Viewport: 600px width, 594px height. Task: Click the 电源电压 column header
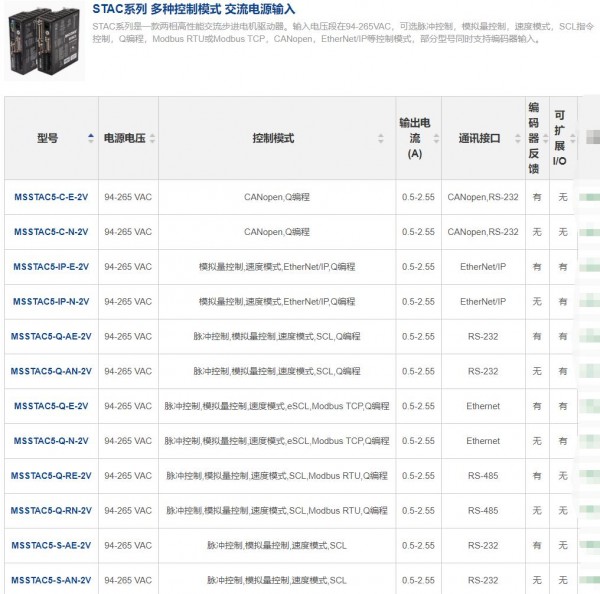128,138
